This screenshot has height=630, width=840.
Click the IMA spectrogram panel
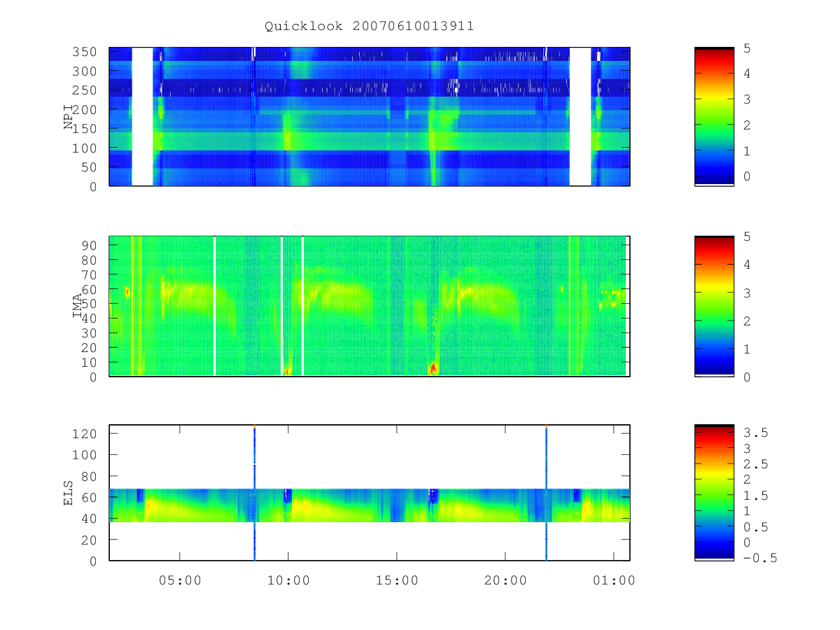pos(370,306)
